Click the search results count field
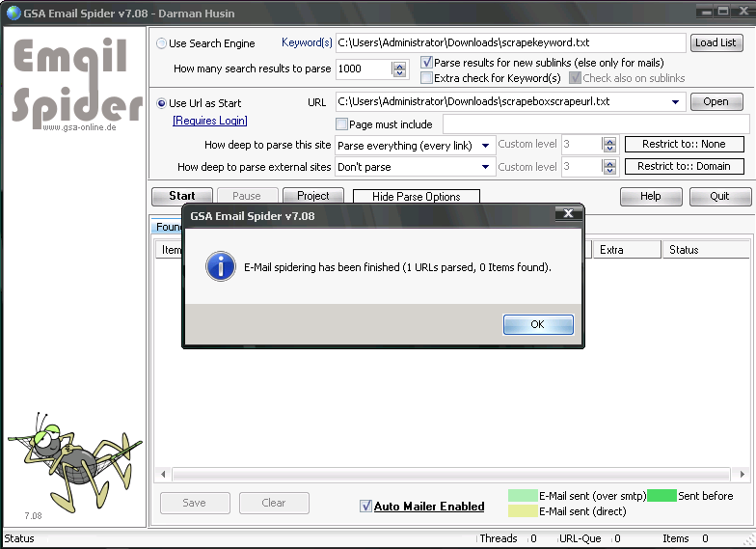 point(364,69)
